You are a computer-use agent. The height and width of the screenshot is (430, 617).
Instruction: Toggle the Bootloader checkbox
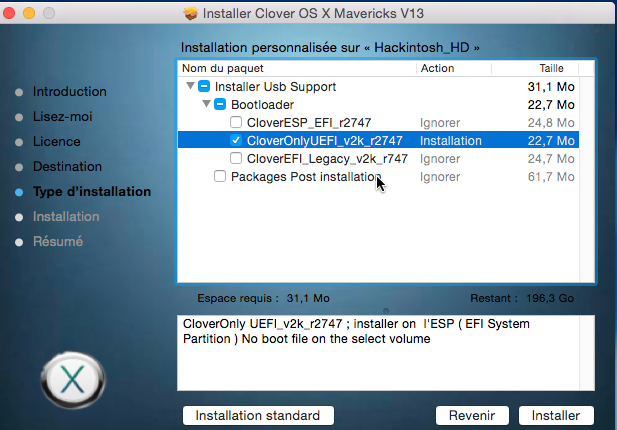click(x=220, y=104)
